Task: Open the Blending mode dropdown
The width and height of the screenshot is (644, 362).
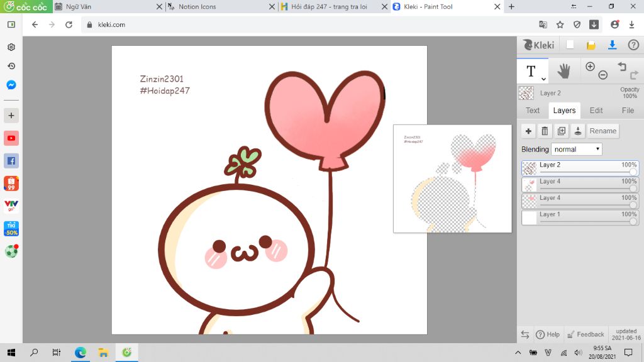Action: [577, 150]
